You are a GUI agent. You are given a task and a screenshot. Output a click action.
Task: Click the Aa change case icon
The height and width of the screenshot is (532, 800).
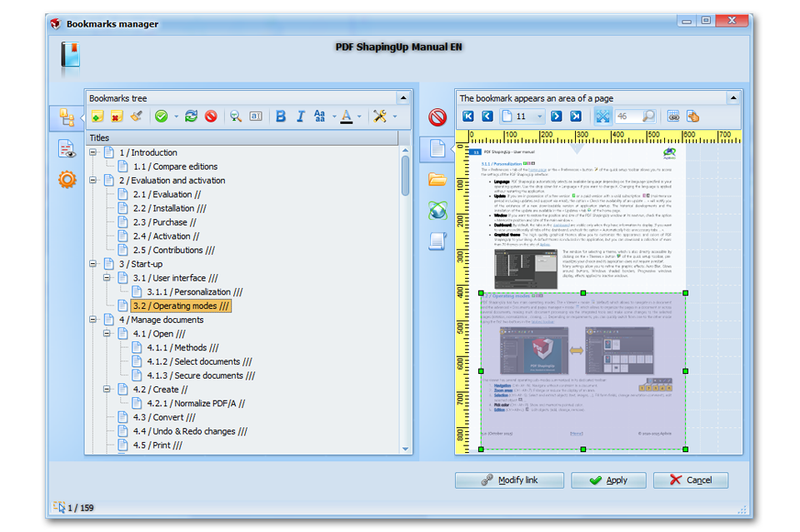[319, 117]
